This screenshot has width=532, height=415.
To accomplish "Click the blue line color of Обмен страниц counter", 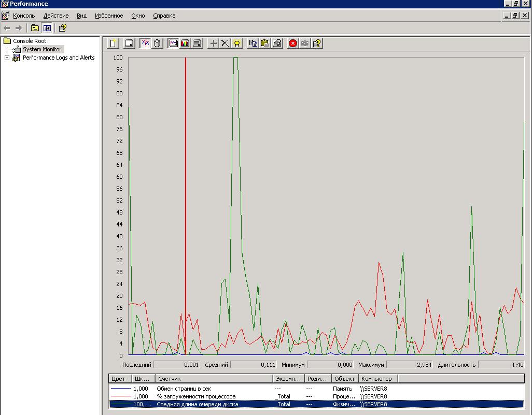I will (x=120, y=389).
